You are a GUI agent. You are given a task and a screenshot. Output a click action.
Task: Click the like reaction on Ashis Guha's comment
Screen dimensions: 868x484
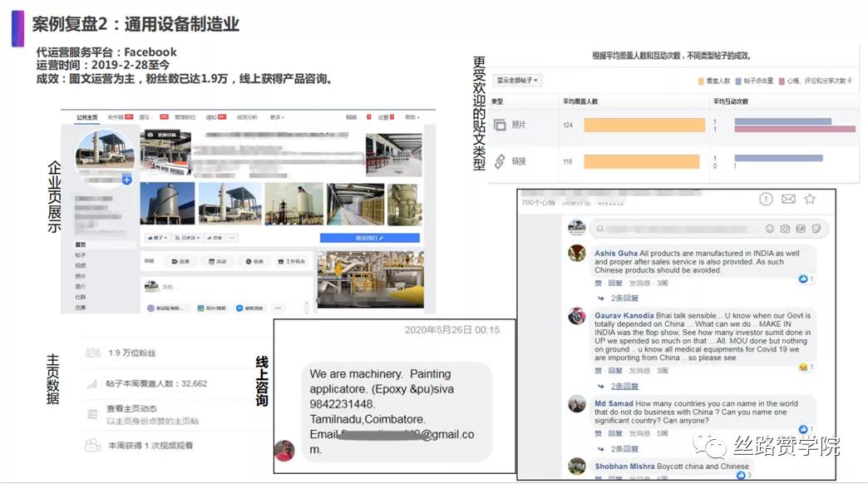(802, 279)
